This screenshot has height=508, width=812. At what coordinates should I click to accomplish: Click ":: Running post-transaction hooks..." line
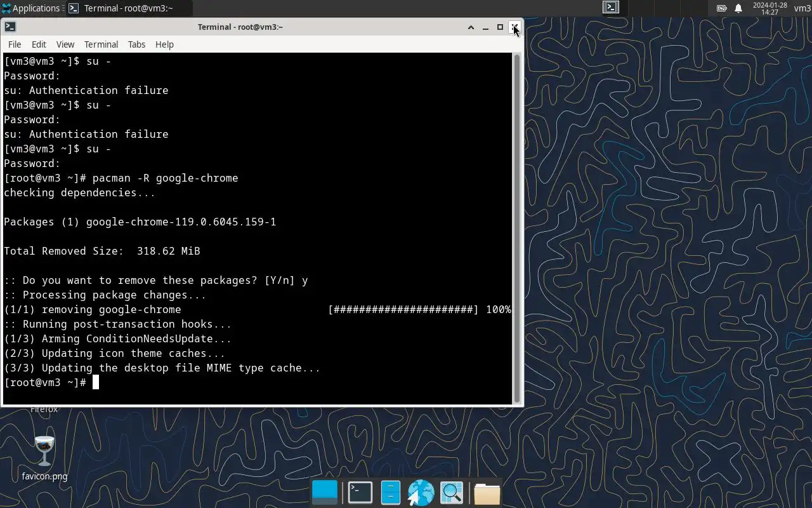click(118, 324)
